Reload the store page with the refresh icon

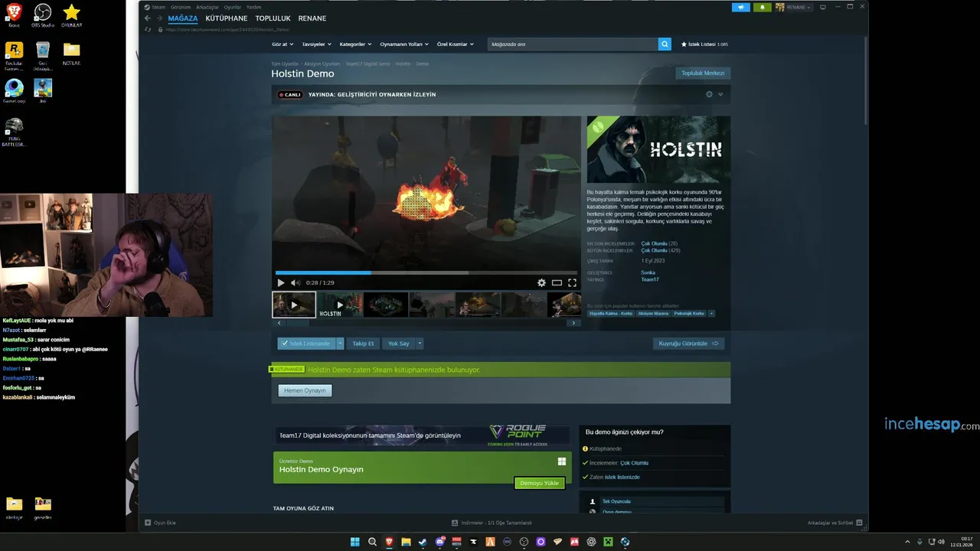(148, 29)
